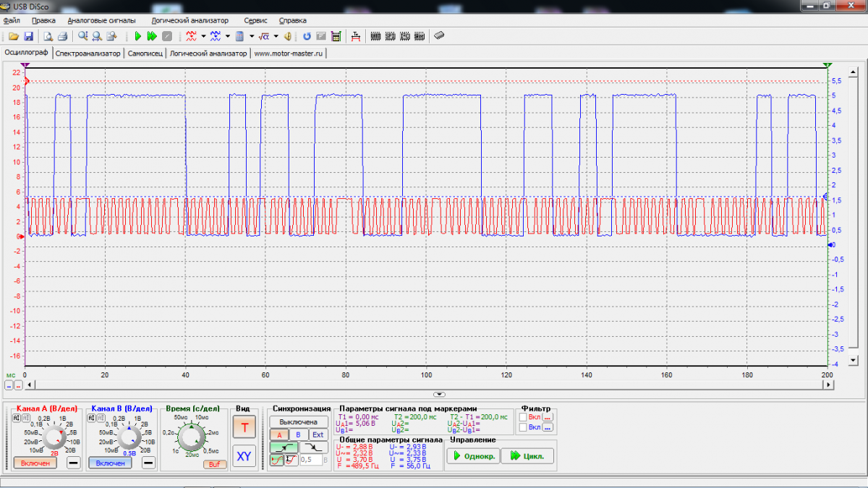Toggle Channel B 'Включен' enable button

(x=110, y=463)
